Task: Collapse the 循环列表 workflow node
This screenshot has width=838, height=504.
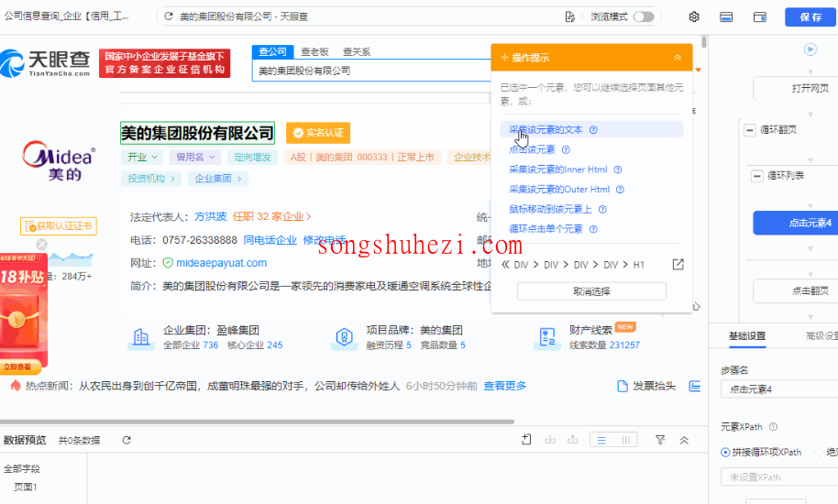Action: [x=757, y=176]
